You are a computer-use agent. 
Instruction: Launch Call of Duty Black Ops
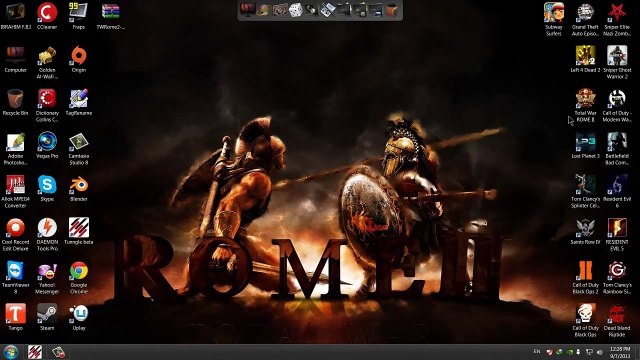(x=585, y=320)
